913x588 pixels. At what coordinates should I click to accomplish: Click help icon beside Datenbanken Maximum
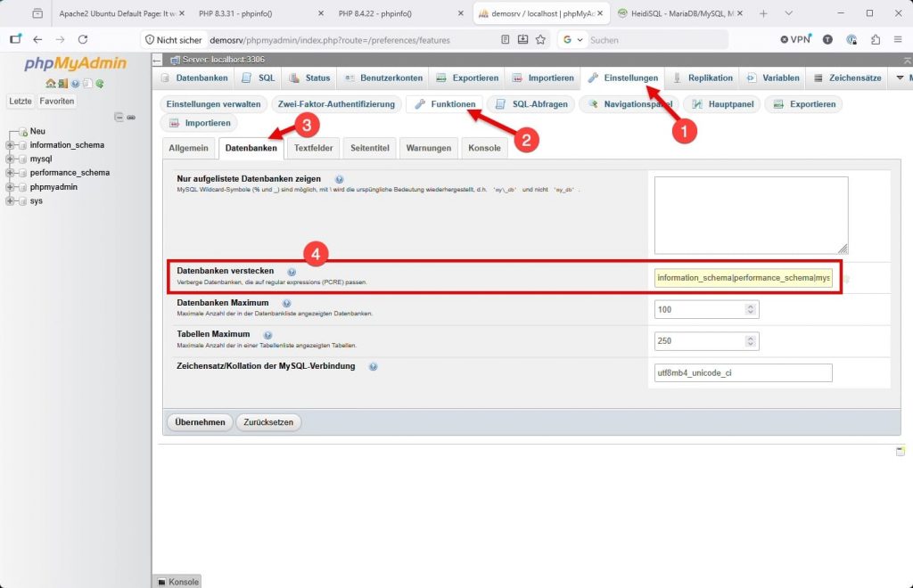286,303
